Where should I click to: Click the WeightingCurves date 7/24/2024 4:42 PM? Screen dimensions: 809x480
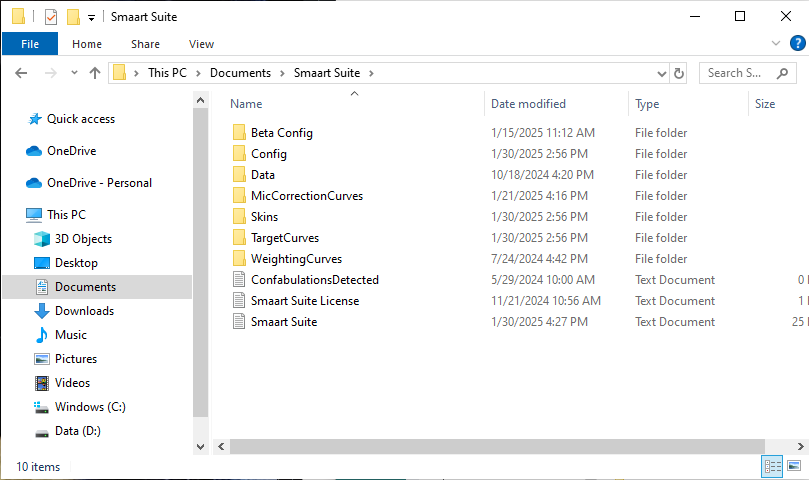[538, 259]
